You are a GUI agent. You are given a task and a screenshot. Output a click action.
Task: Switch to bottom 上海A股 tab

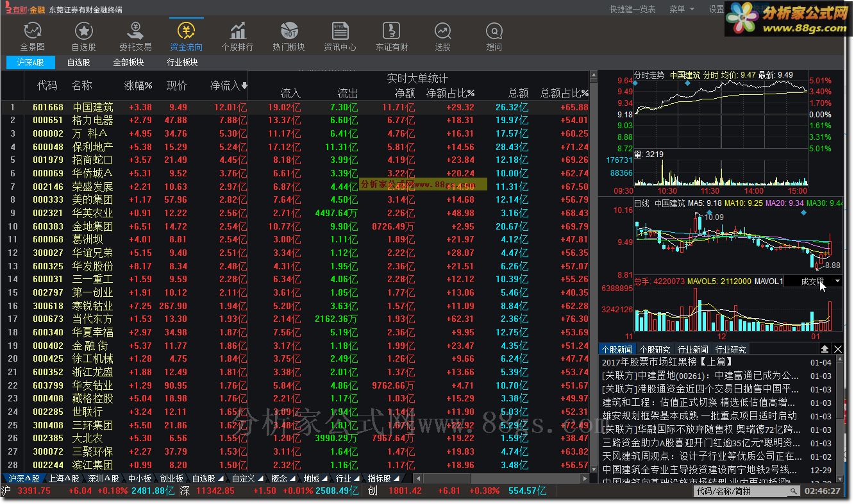point(64,478)
